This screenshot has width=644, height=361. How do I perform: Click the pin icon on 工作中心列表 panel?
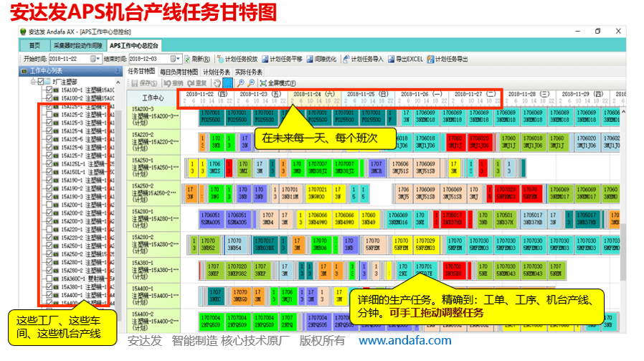[118, 71]
